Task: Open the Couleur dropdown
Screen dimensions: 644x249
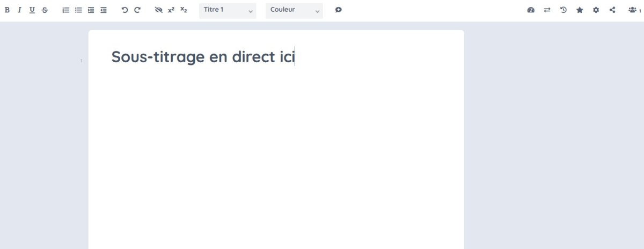Action: point(295,11)
